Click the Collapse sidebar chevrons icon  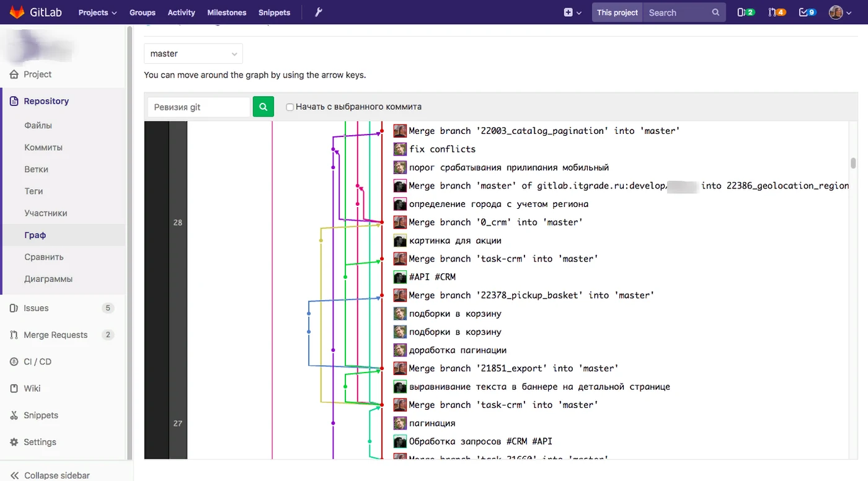click(x=14, y=475)
